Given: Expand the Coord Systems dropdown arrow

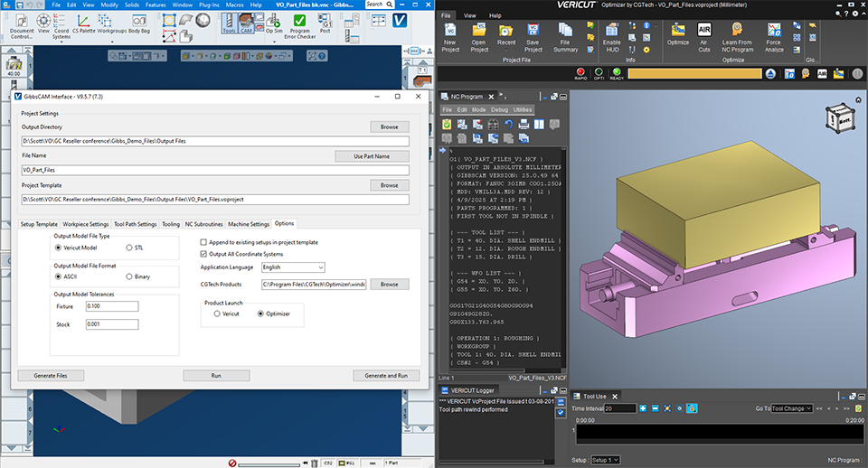Looking at the screenshot, I should click(x=61, y=42).
